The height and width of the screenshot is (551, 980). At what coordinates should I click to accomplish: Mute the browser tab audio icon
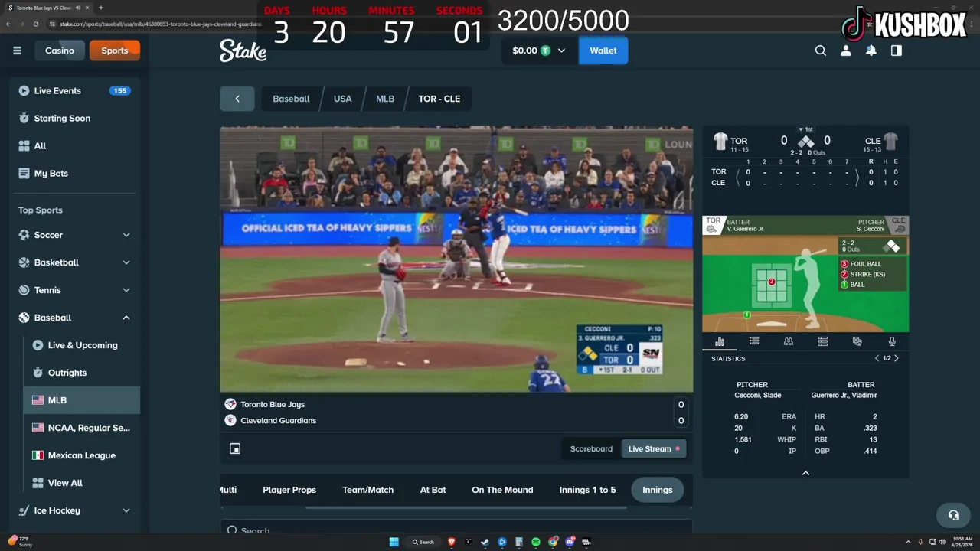coord(79,8)
